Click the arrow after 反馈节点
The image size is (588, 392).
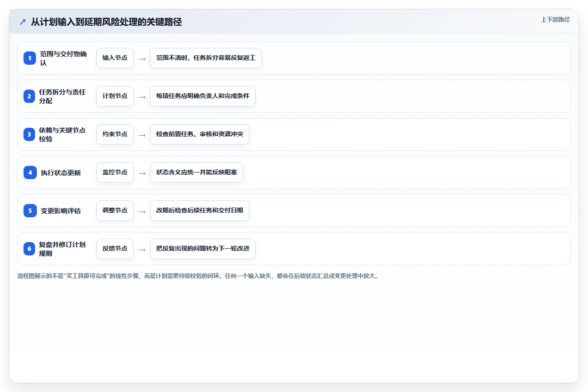pos(142,249)
